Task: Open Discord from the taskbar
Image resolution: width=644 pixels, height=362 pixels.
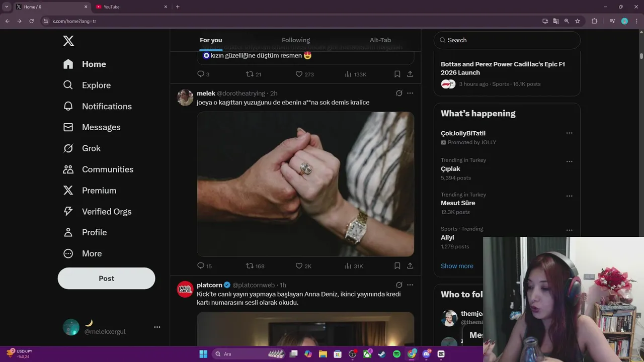Action: tap(427, 354)
